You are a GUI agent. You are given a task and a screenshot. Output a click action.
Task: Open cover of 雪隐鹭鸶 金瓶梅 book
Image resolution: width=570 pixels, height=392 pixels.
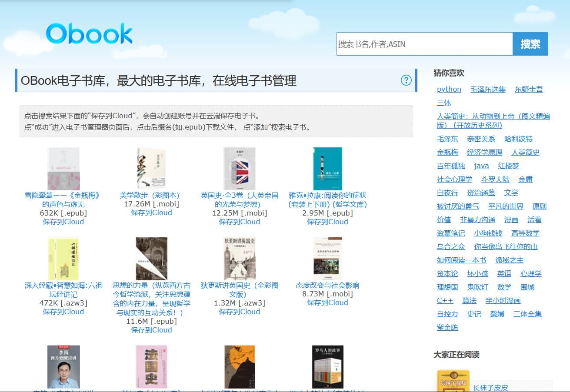(63, 169)
